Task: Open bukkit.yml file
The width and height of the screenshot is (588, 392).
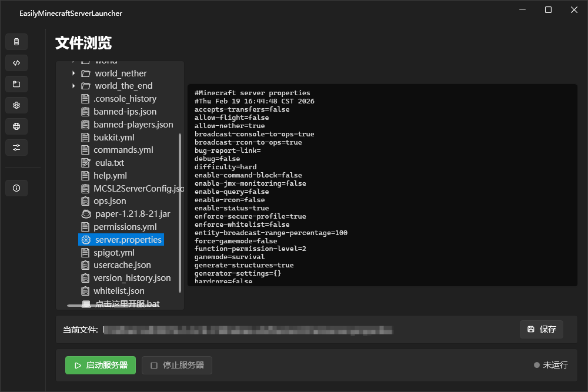Action: [113, 138]
